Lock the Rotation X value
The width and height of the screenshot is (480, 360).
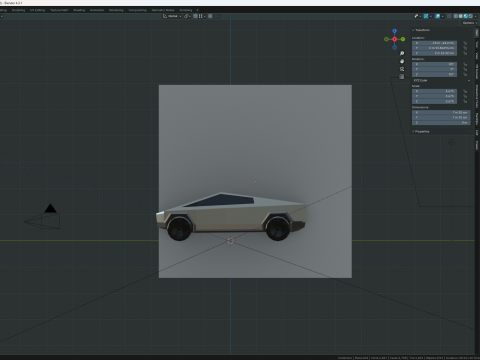[x=465, y=64]
